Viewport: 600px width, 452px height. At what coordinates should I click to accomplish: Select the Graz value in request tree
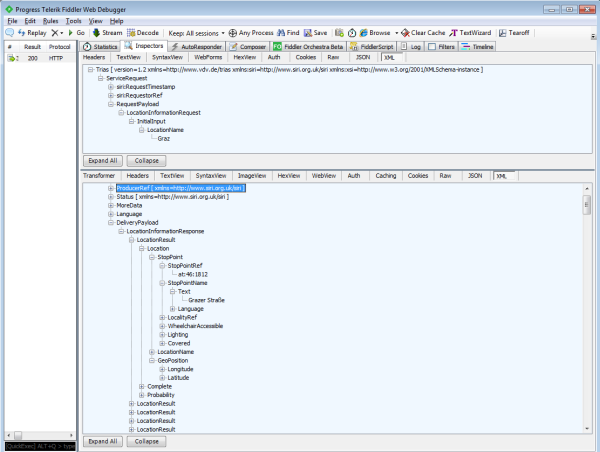point(164,139)
